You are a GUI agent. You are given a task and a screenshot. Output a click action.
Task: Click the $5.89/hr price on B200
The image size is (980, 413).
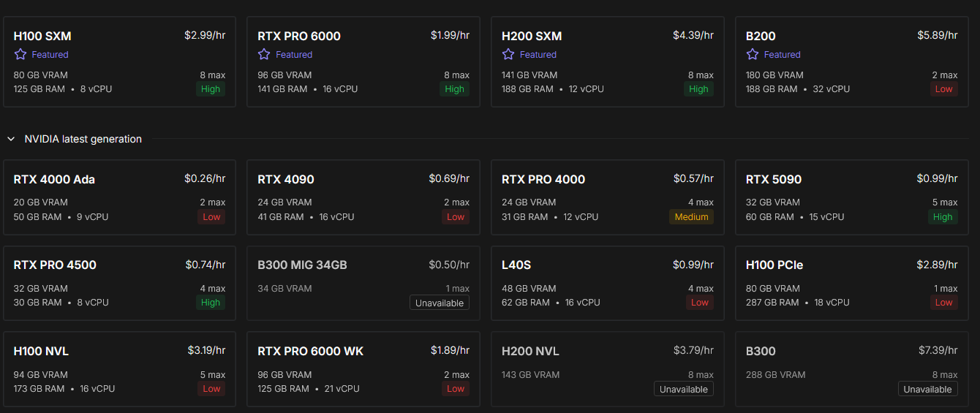938,35
